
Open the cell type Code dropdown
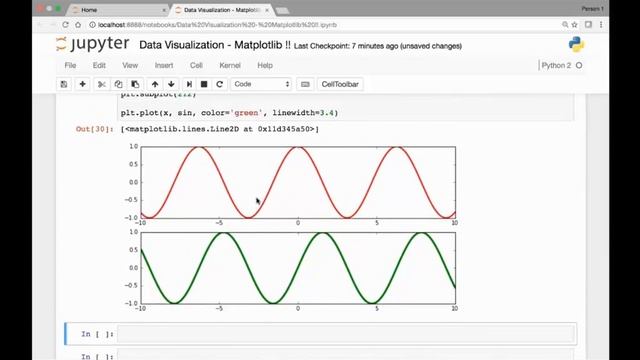pos(261,84)
